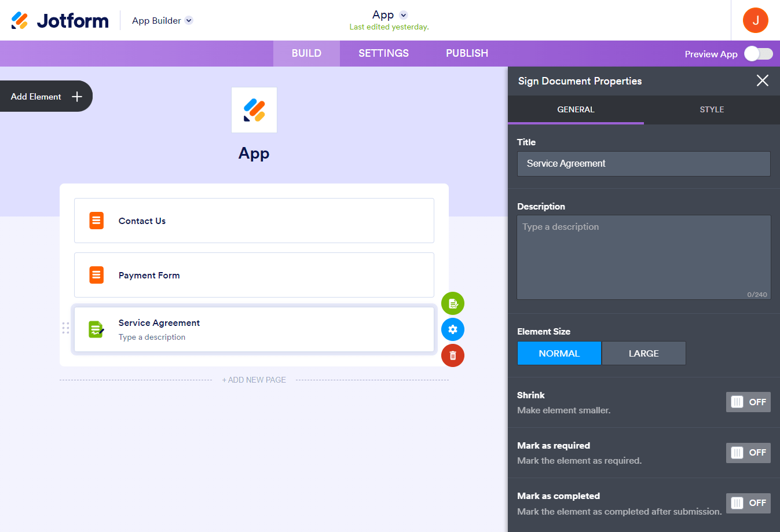
Task: Click the Payment Form orange icon
Action: coord(97,275)
